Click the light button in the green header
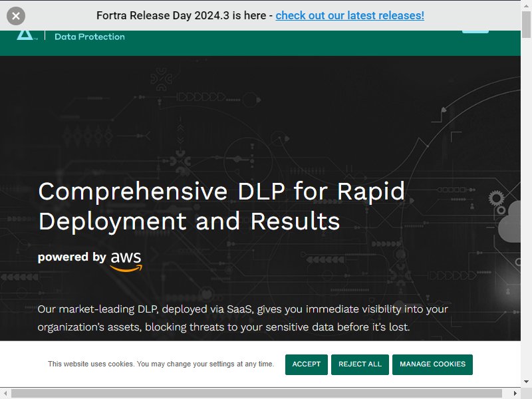 pos(475,31)
